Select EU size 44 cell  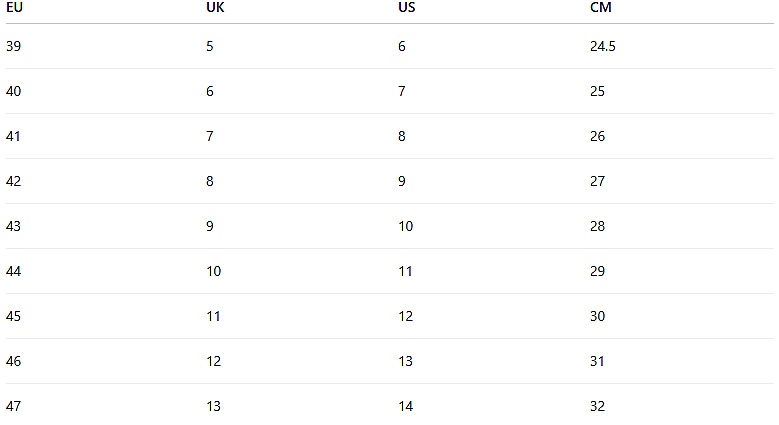click(13, 271)
